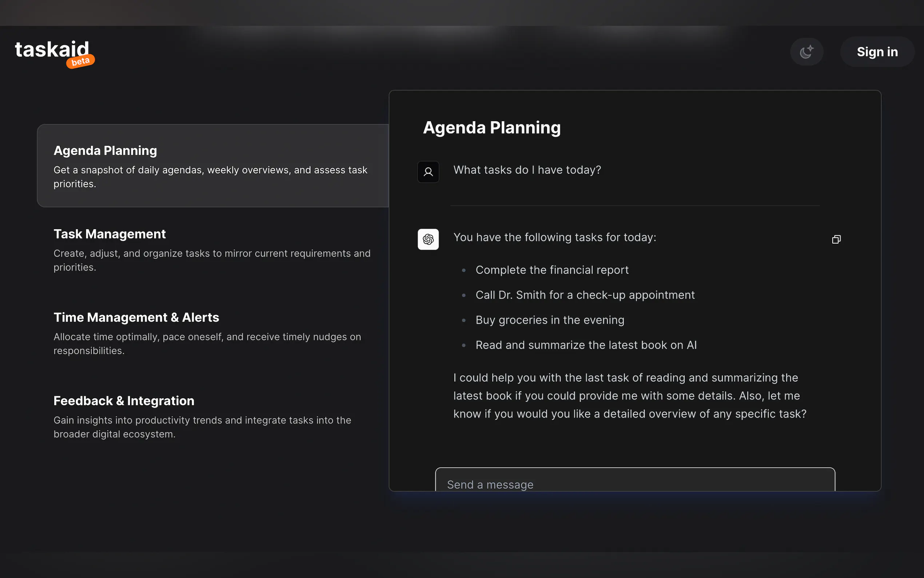Click the user question about today's tasks
Viewport: 924px width, 578px height.
527,170
